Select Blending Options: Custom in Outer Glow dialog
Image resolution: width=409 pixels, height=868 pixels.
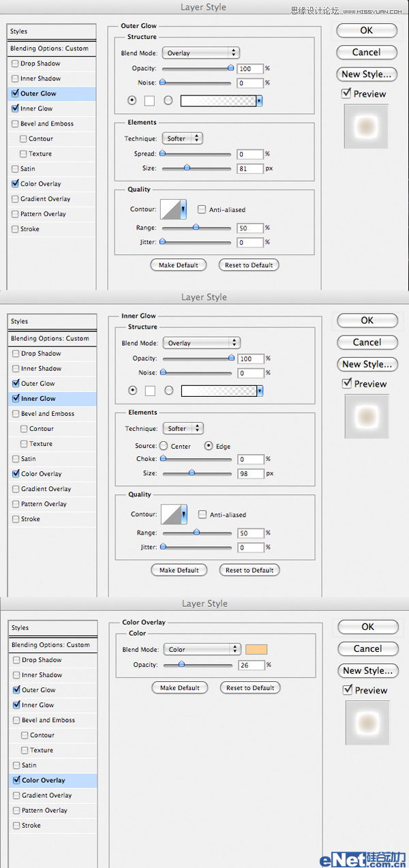pos(52,48)
